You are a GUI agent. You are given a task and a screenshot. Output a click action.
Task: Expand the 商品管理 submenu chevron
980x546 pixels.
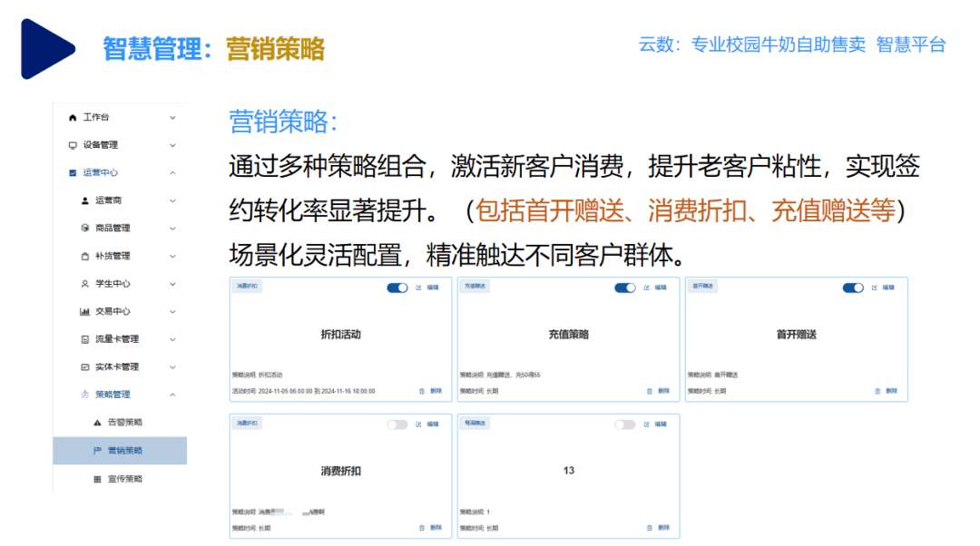[x=172, y=228]
